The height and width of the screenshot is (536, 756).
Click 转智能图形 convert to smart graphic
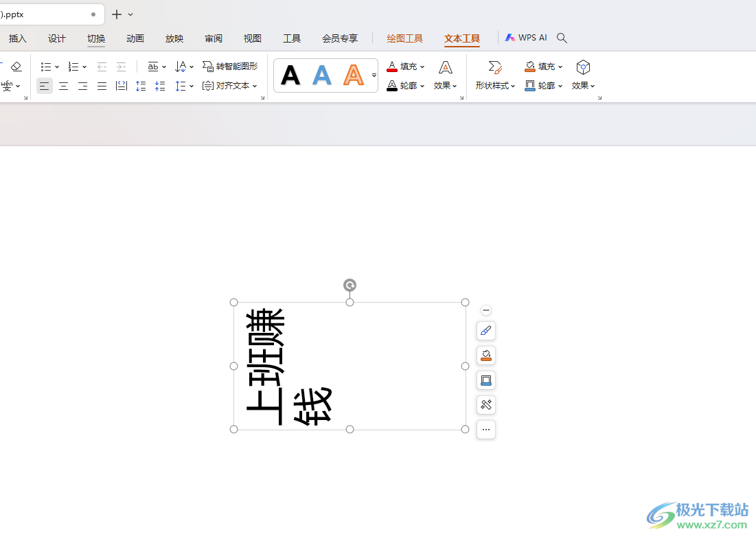click(x=230, y=66)
